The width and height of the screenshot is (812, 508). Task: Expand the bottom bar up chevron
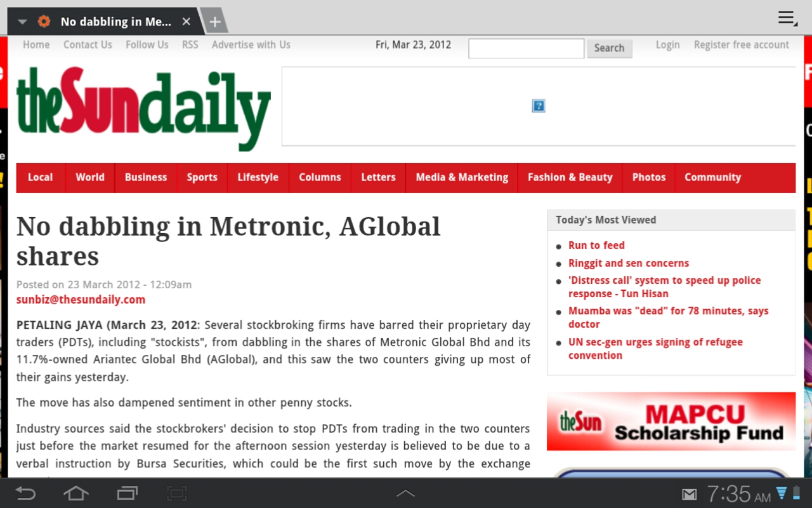coord(405,493)
